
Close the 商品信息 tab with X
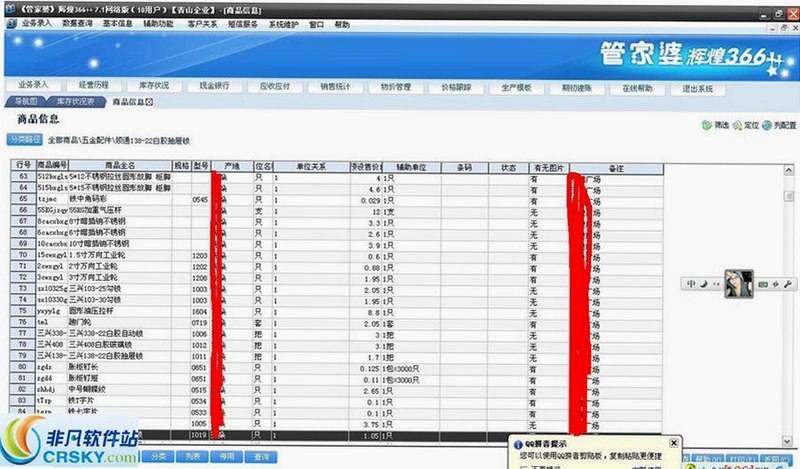click(149, 102)
